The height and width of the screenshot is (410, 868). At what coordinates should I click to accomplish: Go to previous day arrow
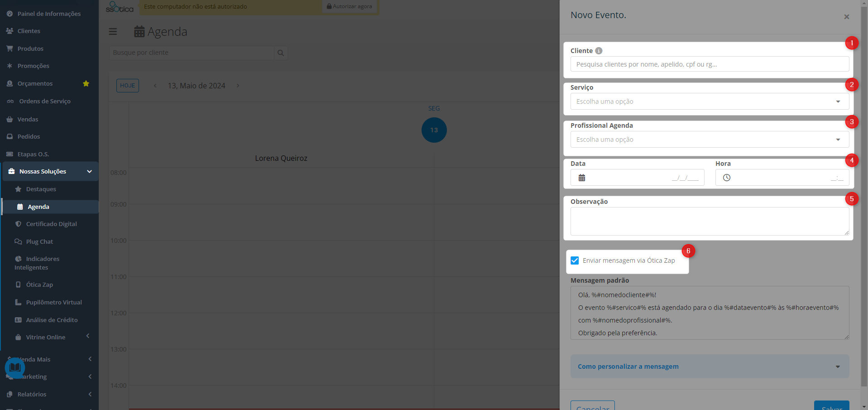(x=155, y=86)
